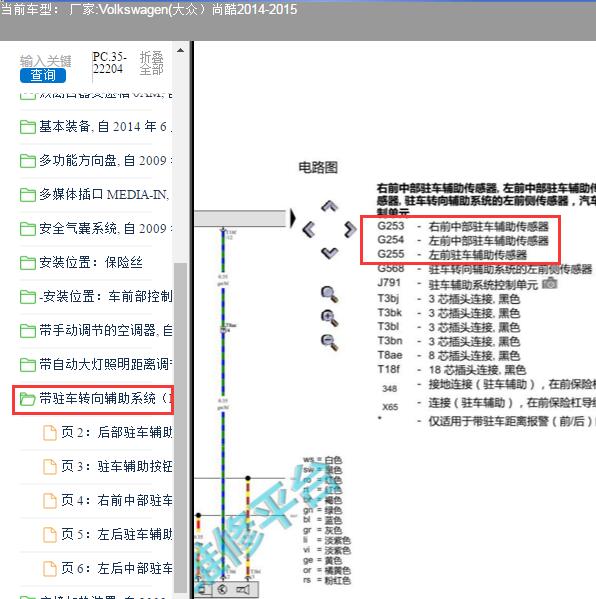Click folder icon of 多功能方向盘
Viewport: 596px width, 599px height.
pos(28,161)
